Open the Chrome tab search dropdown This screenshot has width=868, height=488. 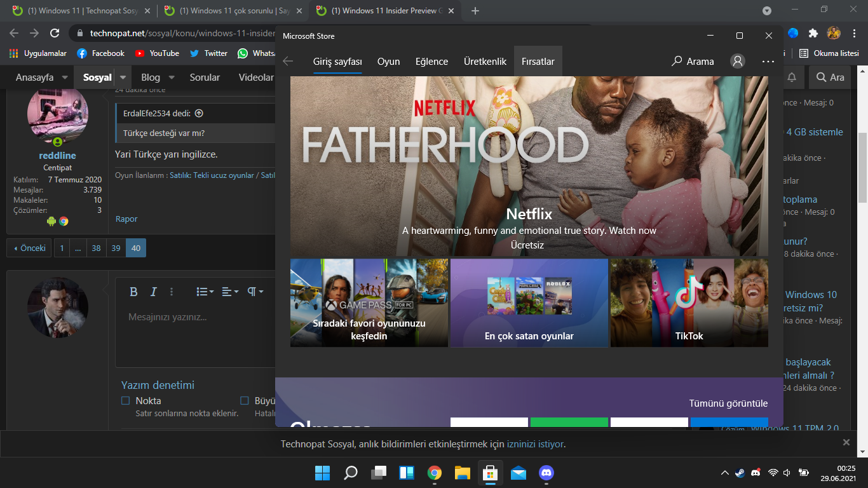pos(767,11)
